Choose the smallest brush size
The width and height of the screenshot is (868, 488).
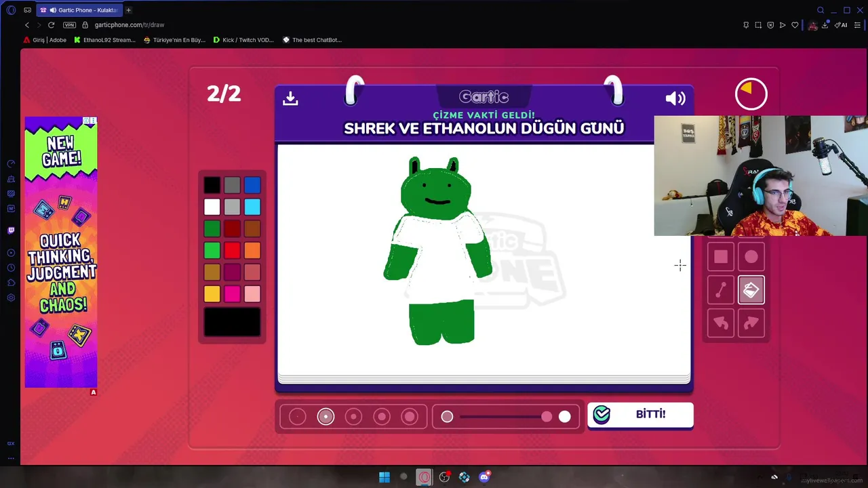297,417
